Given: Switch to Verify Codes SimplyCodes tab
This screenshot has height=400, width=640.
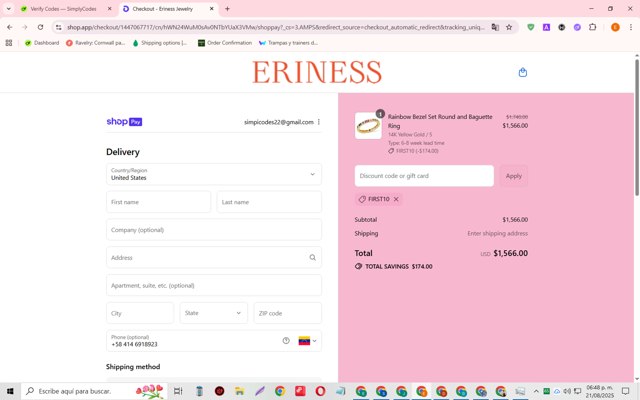Looking at the screenshot, I should click(x=63, y=9).
